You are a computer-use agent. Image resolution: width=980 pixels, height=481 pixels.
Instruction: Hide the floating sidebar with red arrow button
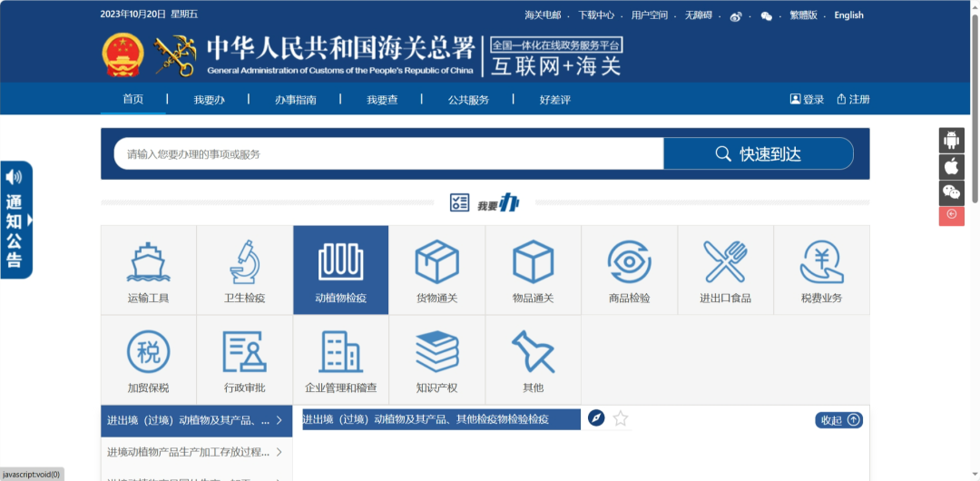click(x=951, y=215)
